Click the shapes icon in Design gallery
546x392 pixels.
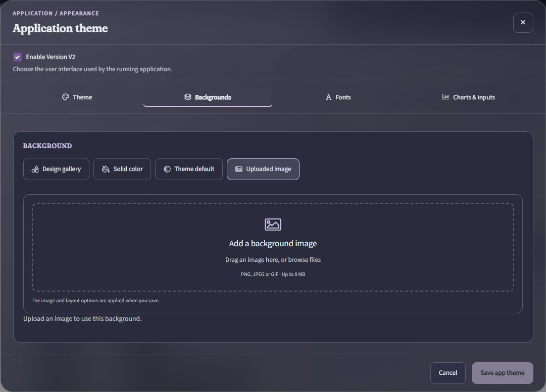pos(35,169)
